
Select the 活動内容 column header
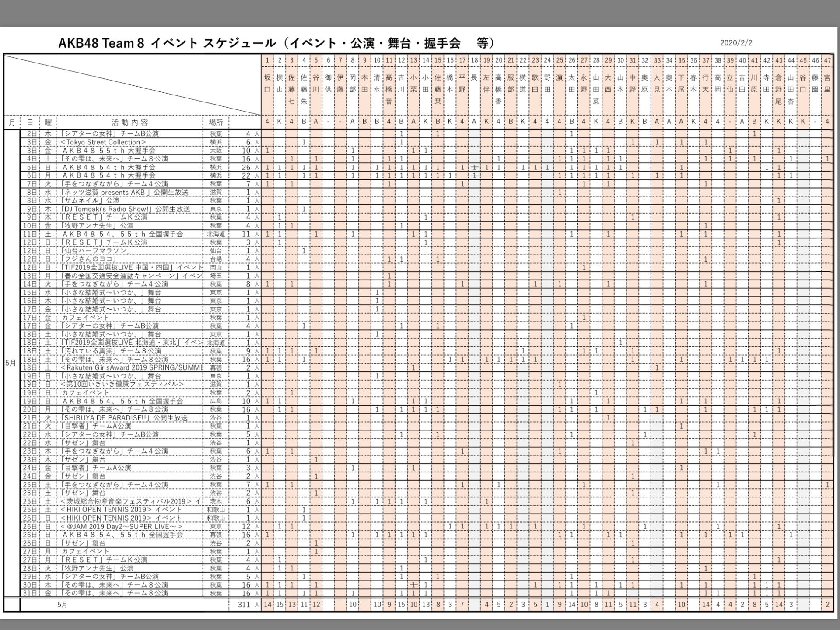[x=129, y=122]
